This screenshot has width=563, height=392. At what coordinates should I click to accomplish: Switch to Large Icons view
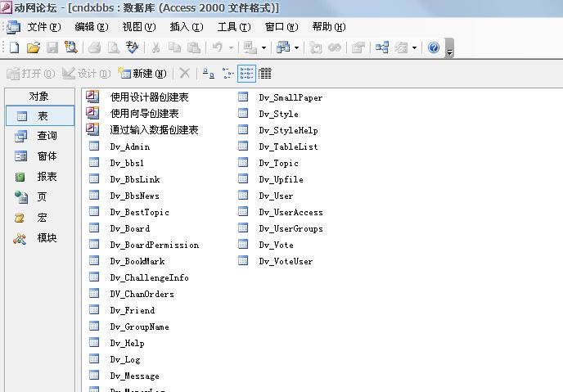pyautogui.click(x=209, y=74)
